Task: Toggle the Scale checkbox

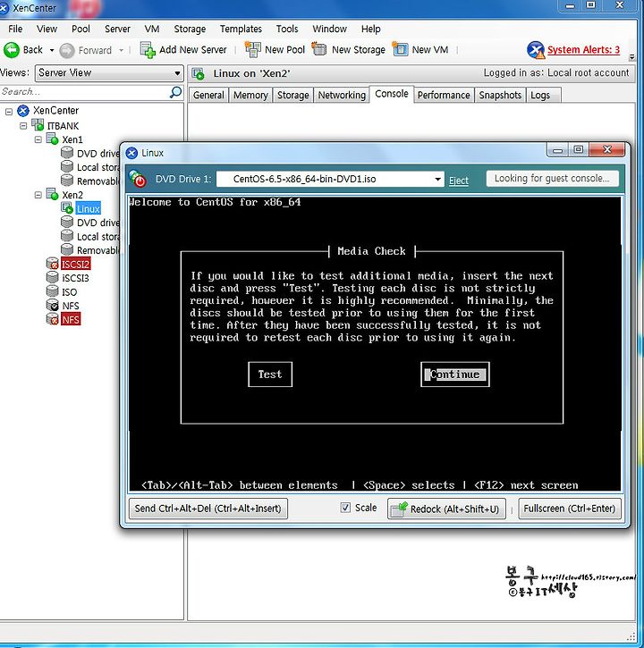Action: coord(345,508)
